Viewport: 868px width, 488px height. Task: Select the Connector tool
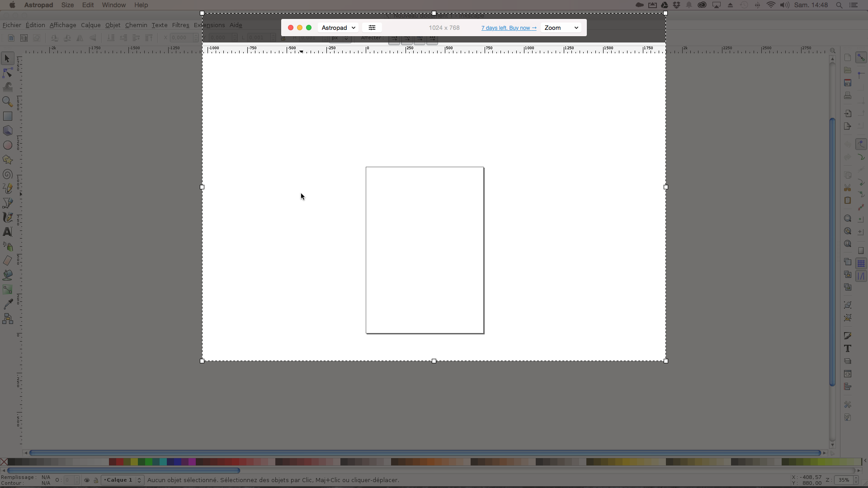(7, 319)
